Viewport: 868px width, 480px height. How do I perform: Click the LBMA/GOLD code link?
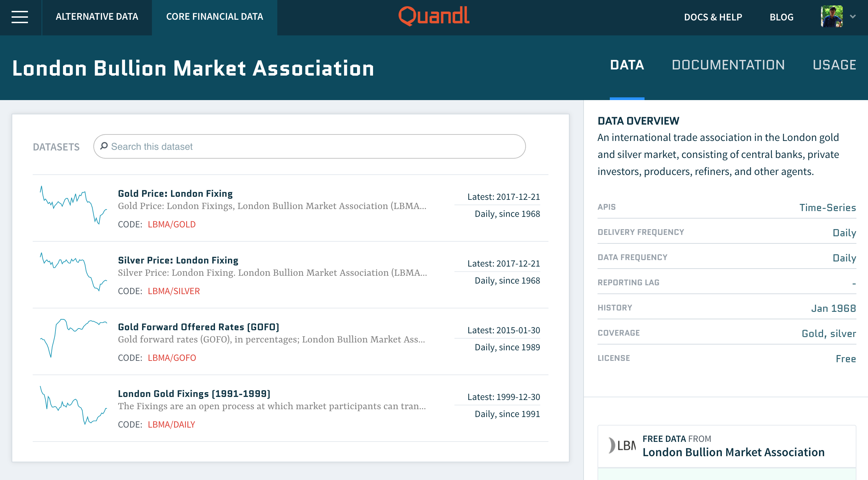point(172,224)
